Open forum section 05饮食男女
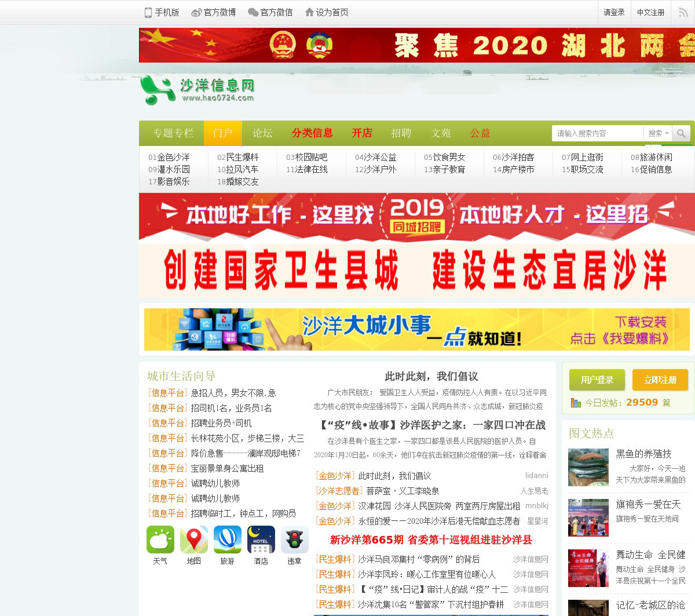The height and width of the screenshot is (616, 695). click(444, 157)
